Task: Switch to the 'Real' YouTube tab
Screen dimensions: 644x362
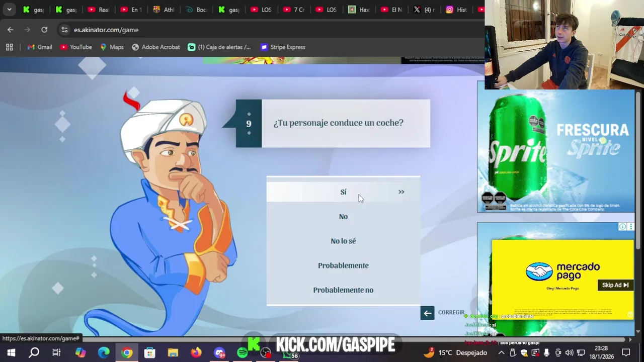Action: tap(98, 10)
